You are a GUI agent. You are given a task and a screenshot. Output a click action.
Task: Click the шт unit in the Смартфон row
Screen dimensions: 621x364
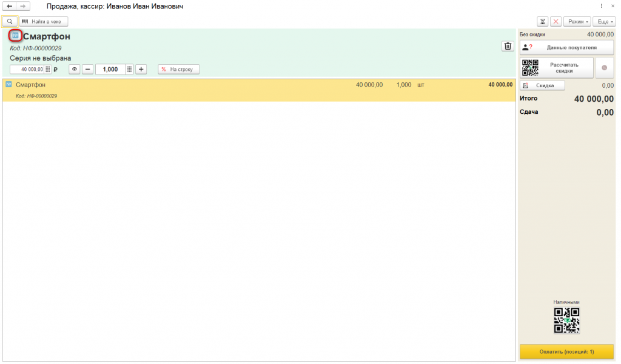(421, 85)
